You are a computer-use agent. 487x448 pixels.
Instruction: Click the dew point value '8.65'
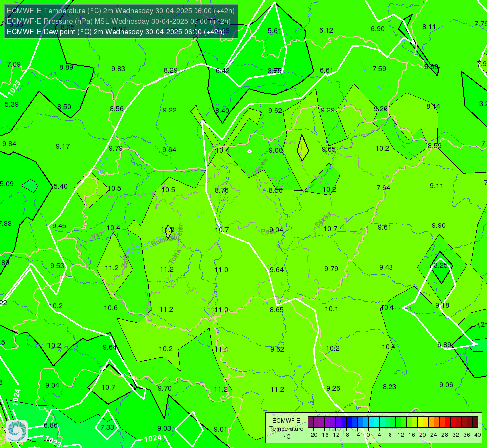coord(277,310)
